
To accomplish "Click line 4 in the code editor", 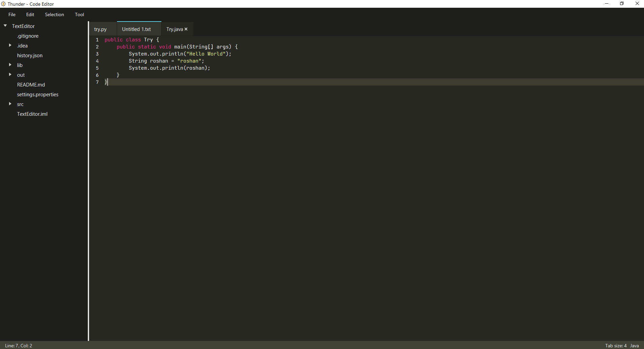I will tap(166, 61).
